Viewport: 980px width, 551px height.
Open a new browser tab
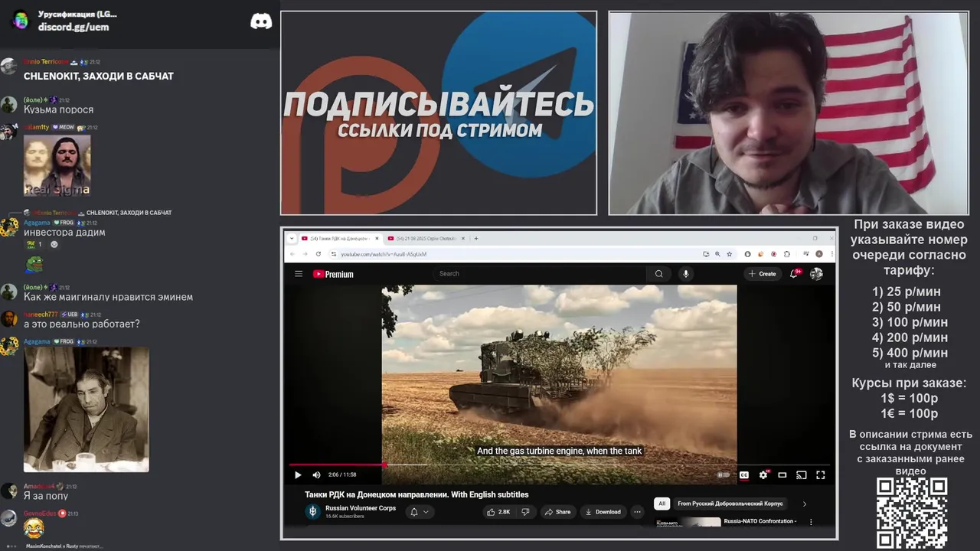[476, 238]
